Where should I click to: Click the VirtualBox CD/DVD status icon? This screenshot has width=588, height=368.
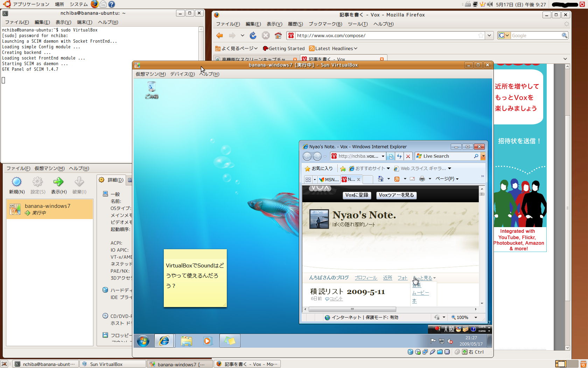[418, 352]
